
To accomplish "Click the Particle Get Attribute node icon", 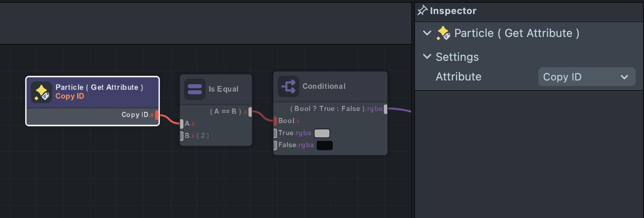I will click(41, 92).
